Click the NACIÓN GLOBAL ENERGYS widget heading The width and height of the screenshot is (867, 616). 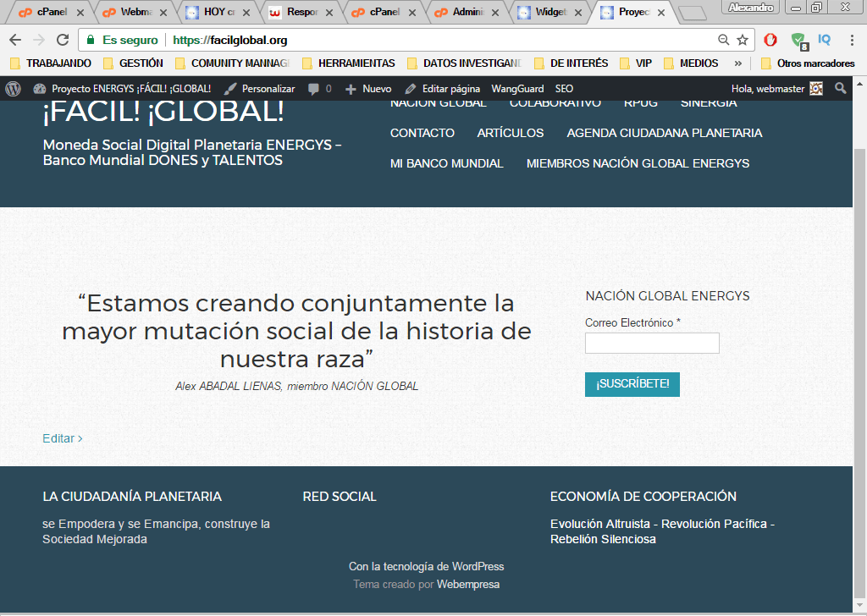coord(667,296)
